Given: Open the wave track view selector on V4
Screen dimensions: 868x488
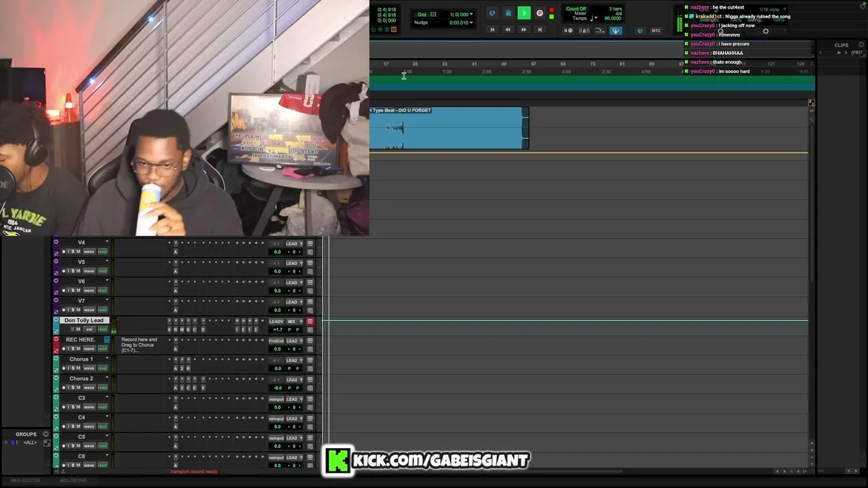Looking at the screenshot, I should point(89,252).
